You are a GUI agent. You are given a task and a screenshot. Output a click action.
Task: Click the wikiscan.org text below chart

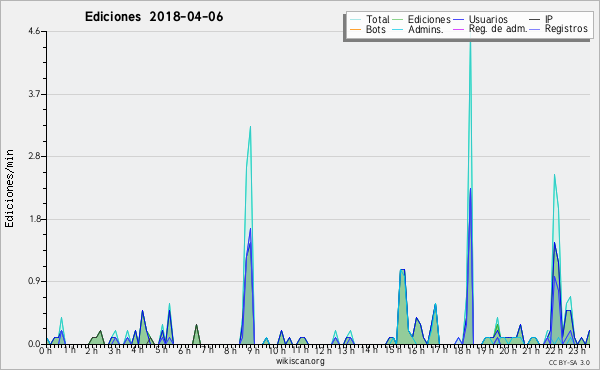tap(300, 361)
